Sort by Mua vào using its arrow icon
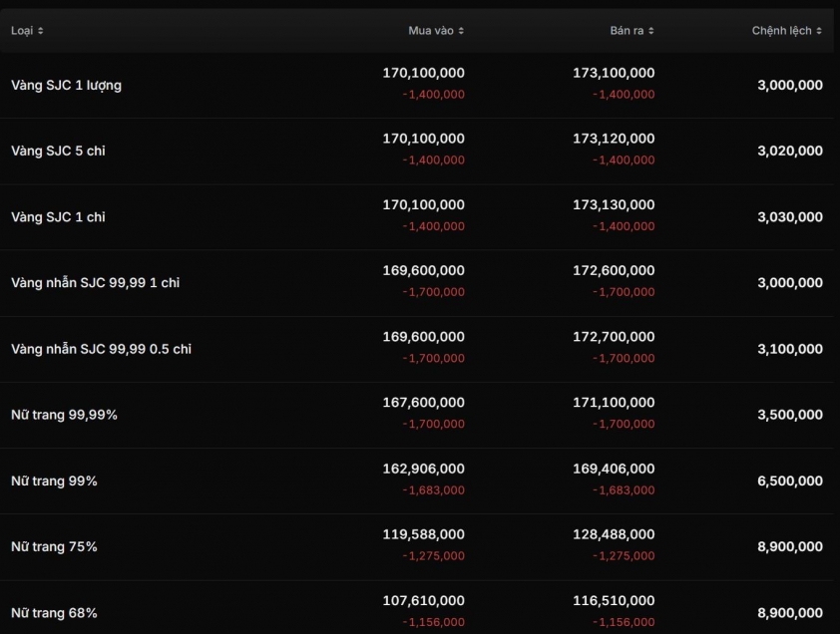Image resolution: width=840 pixels, height=634 pixels. tap(461, 31)
